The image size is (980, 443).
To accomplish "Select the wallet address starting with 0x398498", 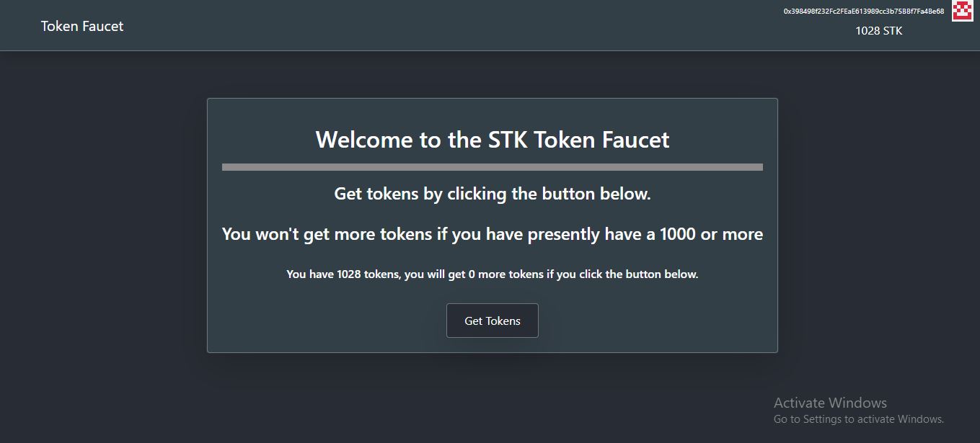I will (864, 11).
